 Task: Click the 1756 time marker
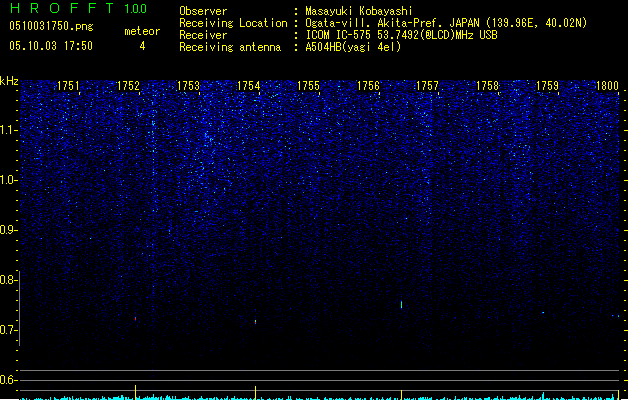pyautogui.click(x=368, y=86)
